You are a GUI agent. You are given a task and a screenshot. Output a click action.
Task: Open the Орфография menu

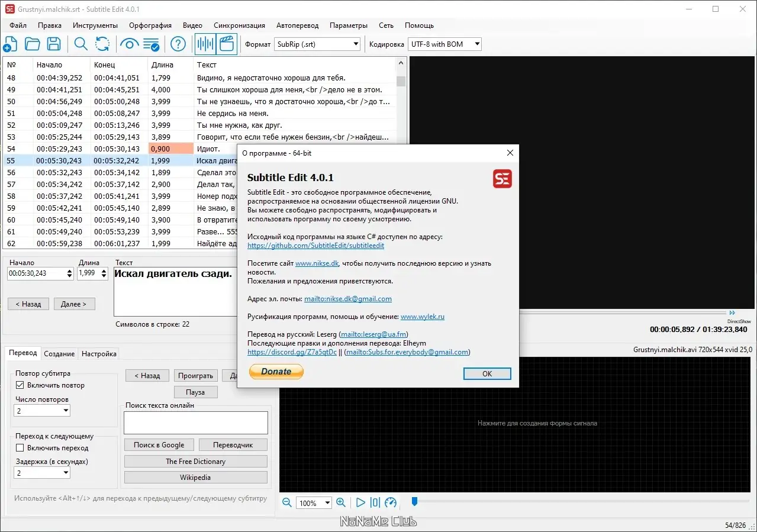[x=150, y=25]
